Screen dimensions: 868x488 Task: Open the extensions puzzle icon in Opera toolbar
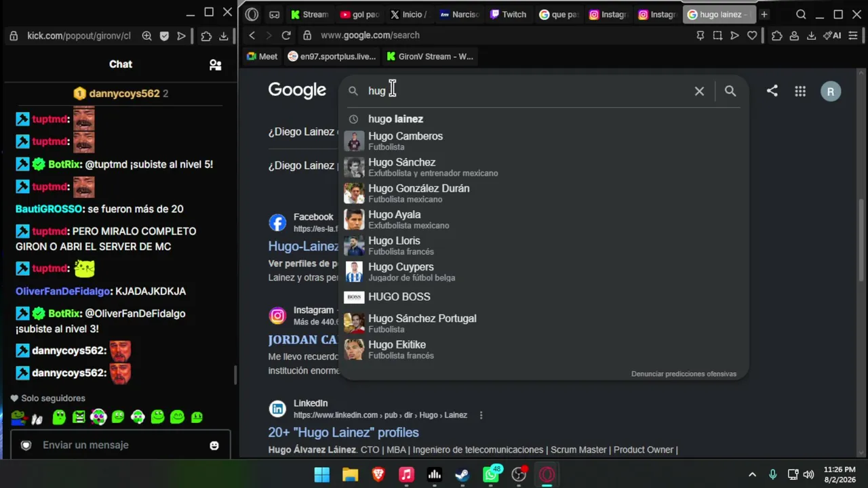777,35
